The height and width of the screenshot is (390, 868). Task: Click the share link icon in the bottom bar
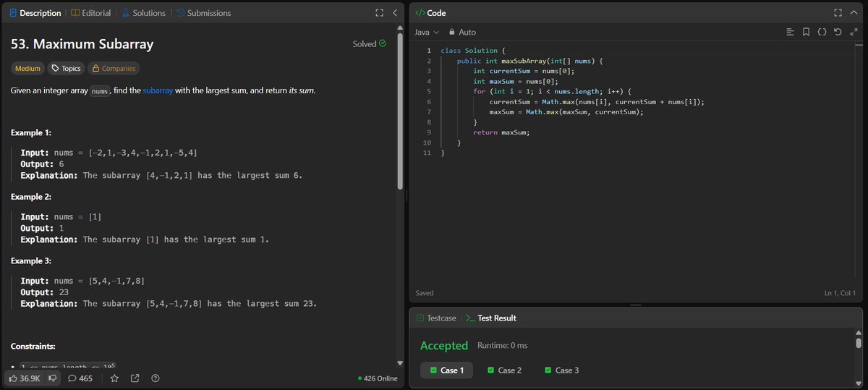tap(135, 378)
